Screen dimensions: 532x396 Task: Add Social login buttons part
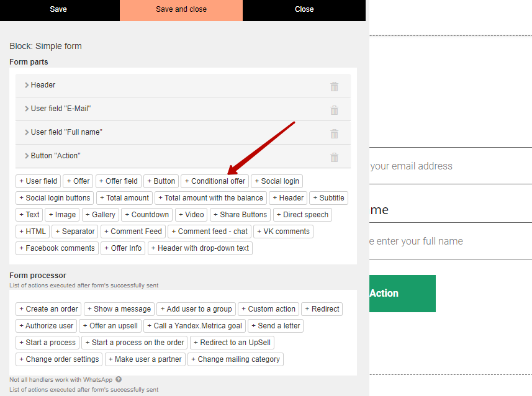point(55,198)
